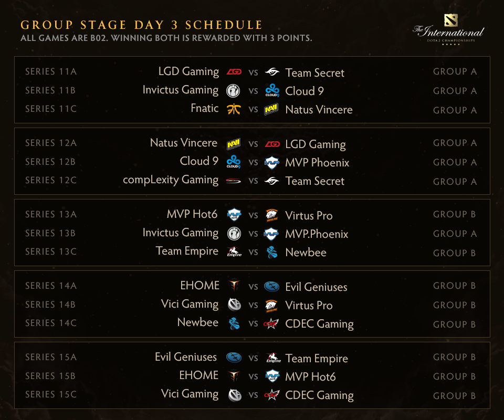
Task: Click Team Empire logo in Series 13C
Action: [234, 252]
